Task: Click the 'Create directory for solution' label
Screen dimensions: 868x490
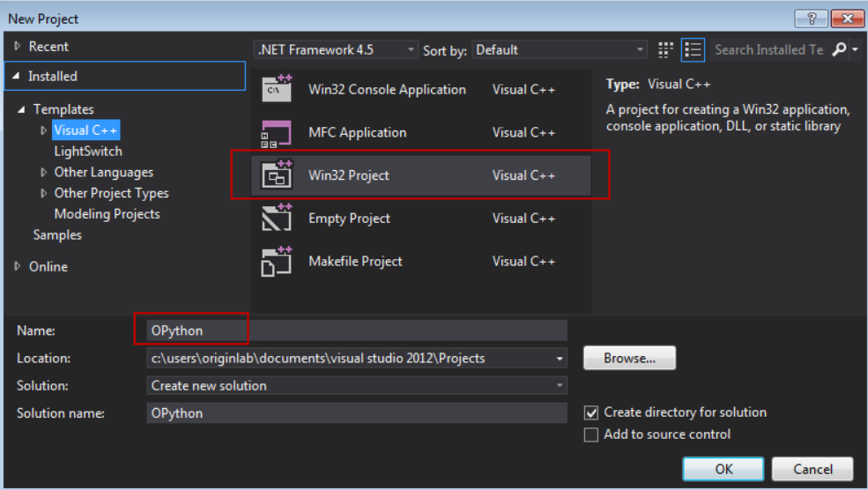Action: pyautogui.click(x=686, y=412)
